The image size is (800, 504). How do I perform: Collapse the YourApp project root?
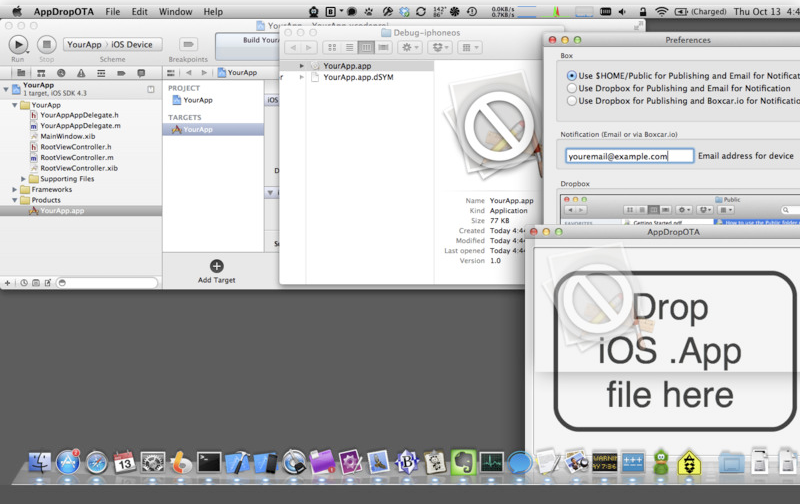pyautogui.click(x=6, y=89)
